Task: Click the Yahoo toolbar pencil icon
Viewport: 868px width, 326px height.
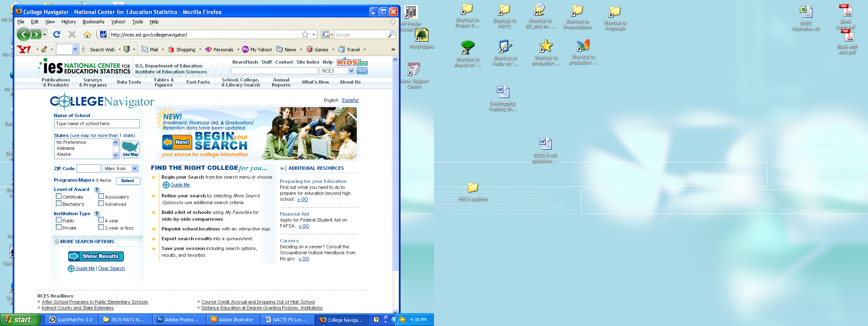Action: tap(44, 49)
